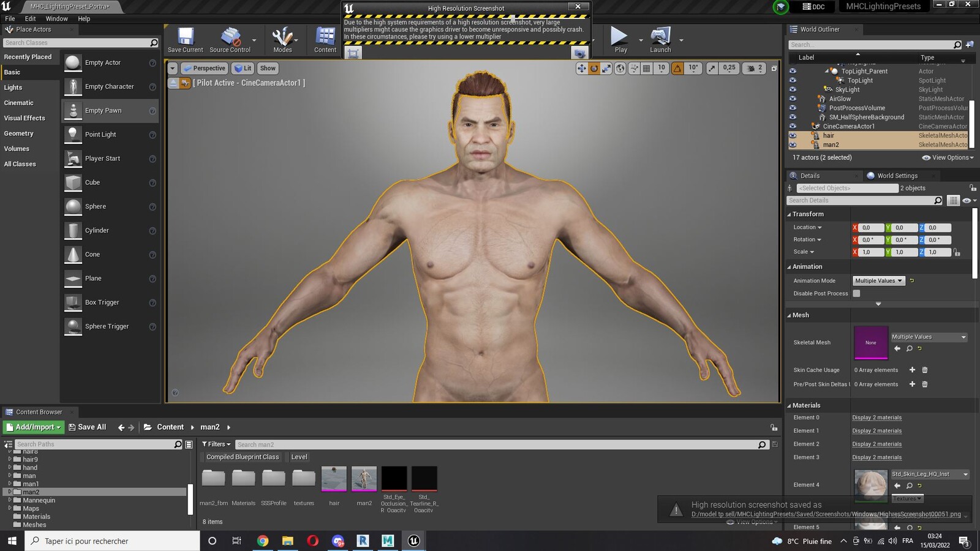Select the Cube actor entry
Image resolution: width=980 pixels, height=551 pixels.
tap(110, 182)
